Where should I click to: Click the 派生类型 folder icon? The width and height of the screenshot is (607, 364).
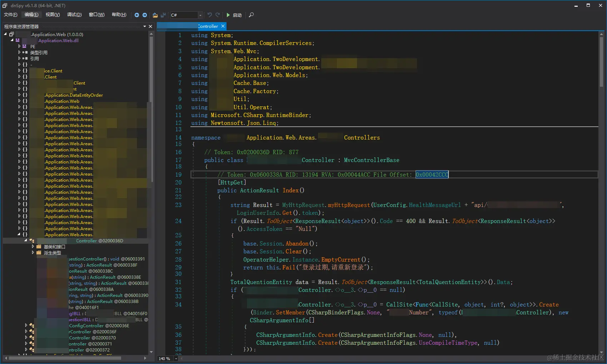pos(39,253)
